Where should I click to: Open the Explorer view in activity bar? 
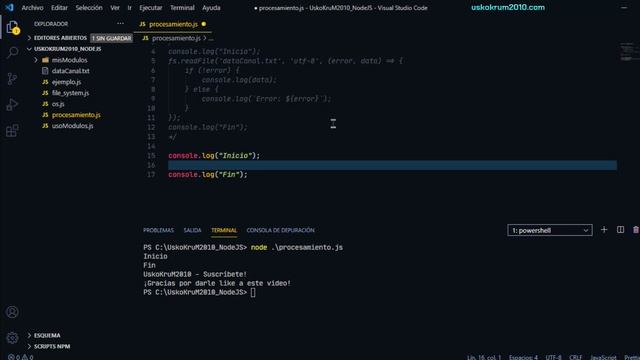click(12, 27)
